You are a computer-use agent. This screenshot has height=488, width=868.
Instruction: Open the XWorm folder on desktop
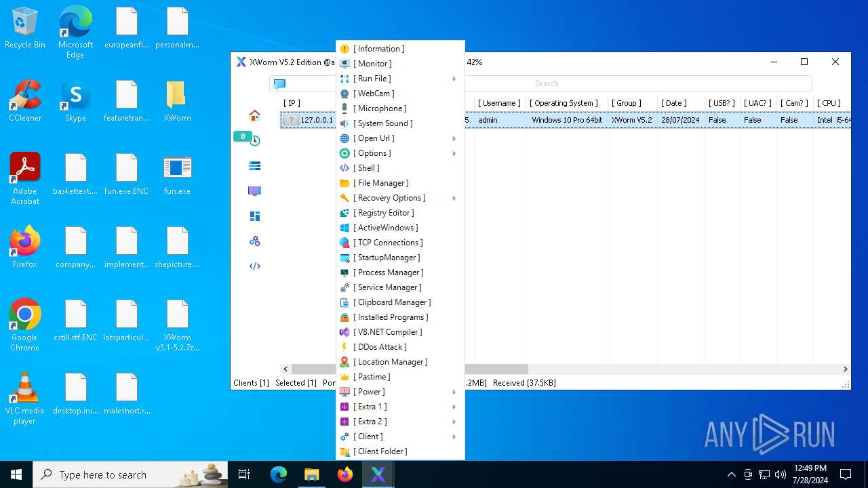tap(177, 102)
